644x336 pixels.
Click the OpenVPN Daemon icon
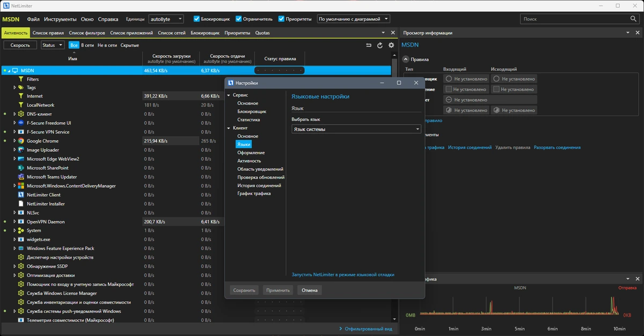coord(21,221)
